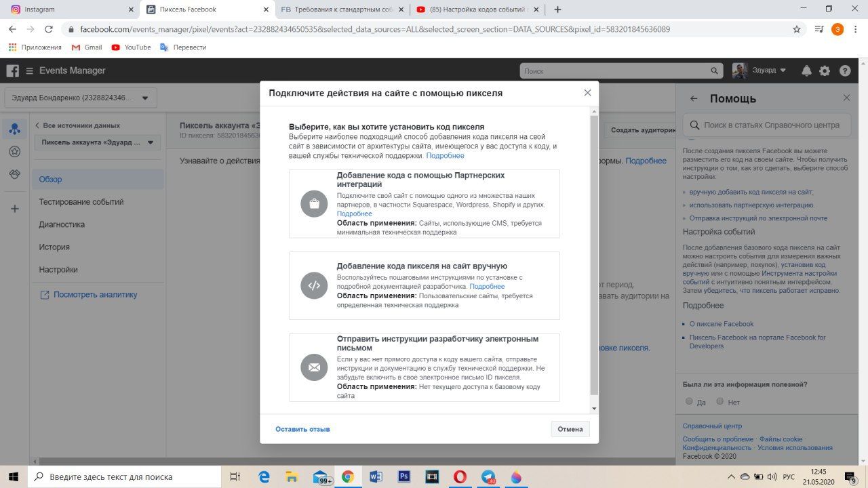The image size is (868, 488).
Task: Open использовать партнерскую интеграцию help link
Action: pyautogui.click(x=752, y=205)
